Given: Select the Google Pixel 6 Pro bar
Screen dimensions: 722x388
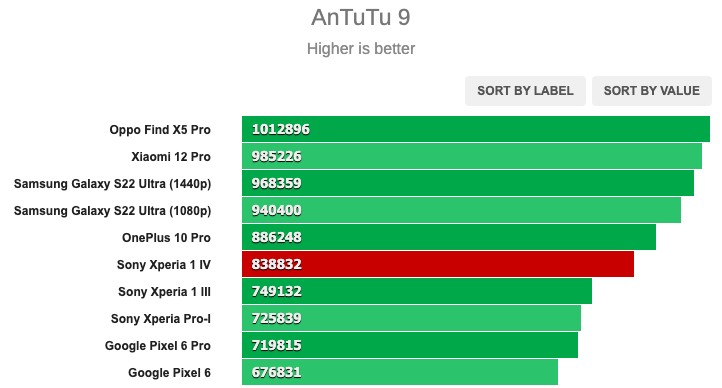Looking at the screenshot, I should [x=410, y=345].
